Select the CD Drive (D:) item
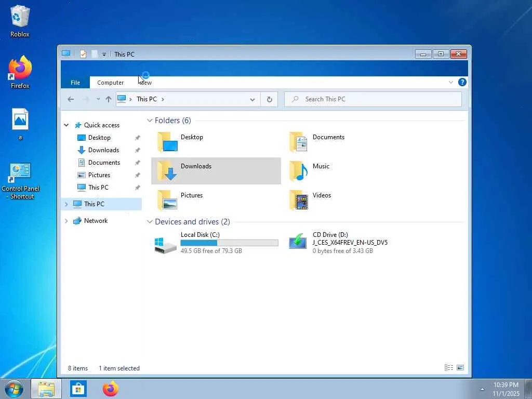The width and height of the screenshot is (532, 399). pos(348,243)
